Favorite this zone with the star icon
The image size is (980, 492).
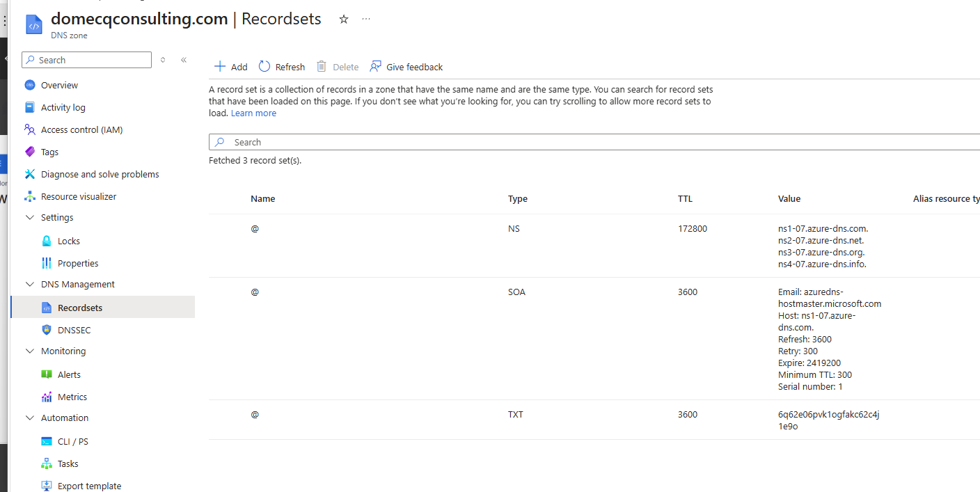[x=343, y=19]
